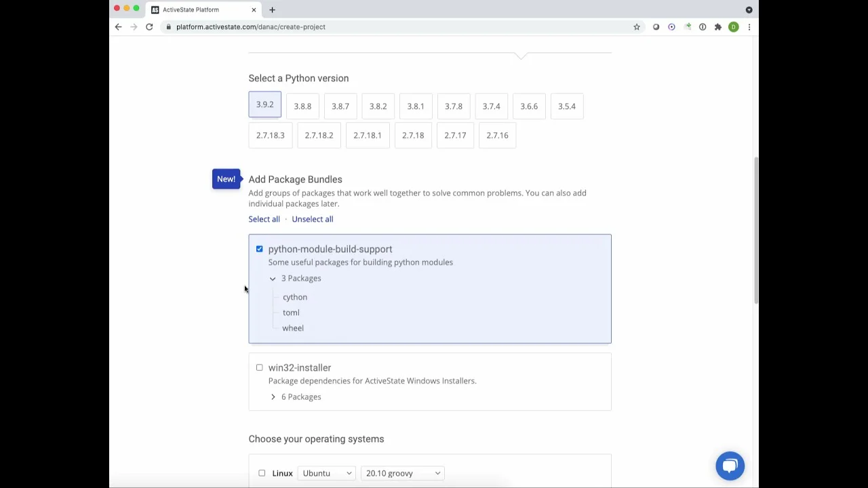Pick Python version 3.7.8

[x=454, y=106]
